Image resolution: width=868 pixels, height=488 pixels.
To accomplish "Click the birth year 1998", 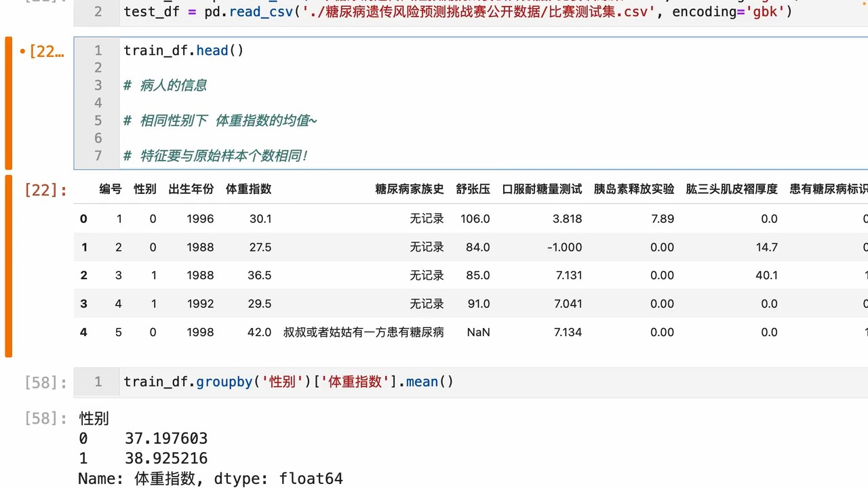I will coord(201,332).
